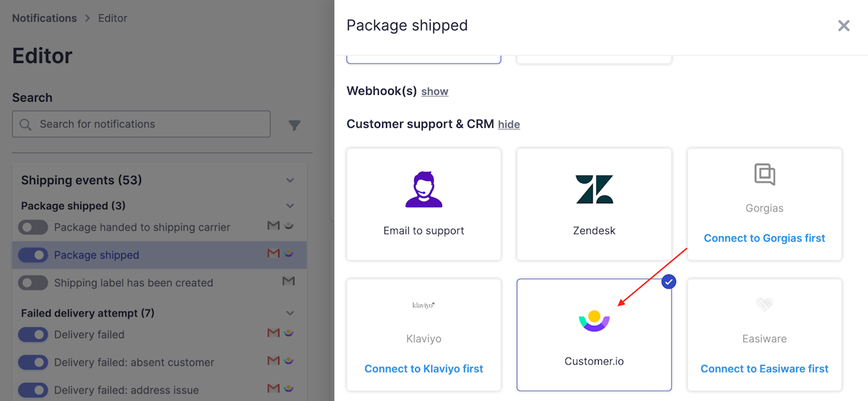Disable the Package shipped toggle

pyautogui.click(x=33, y=255)
